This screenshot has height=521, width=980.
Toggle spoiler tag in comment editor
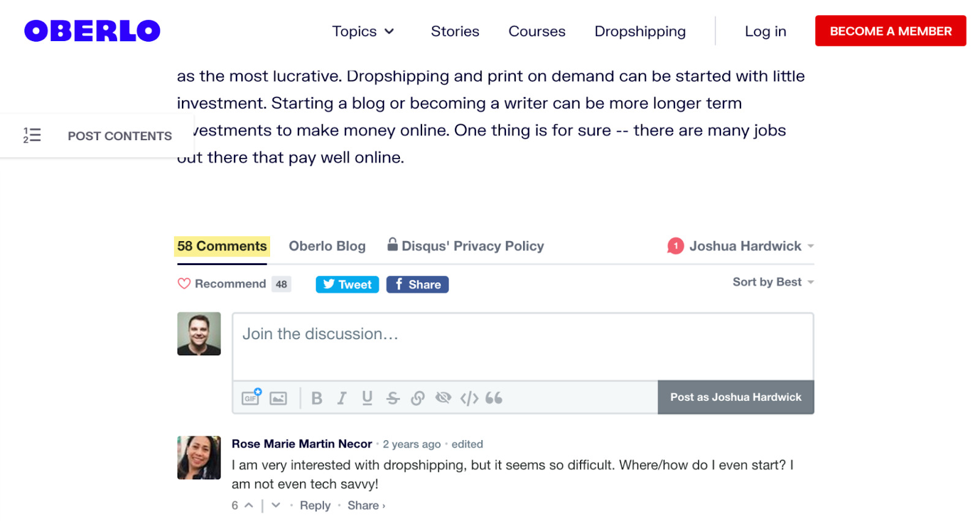(443, 398)
